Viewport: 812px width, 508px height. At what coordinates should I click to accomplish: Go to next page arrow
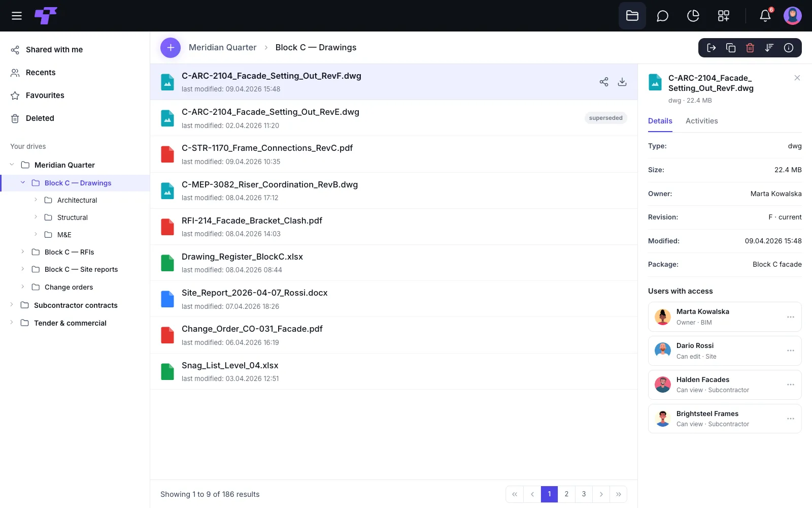click(x=601, y=494)
